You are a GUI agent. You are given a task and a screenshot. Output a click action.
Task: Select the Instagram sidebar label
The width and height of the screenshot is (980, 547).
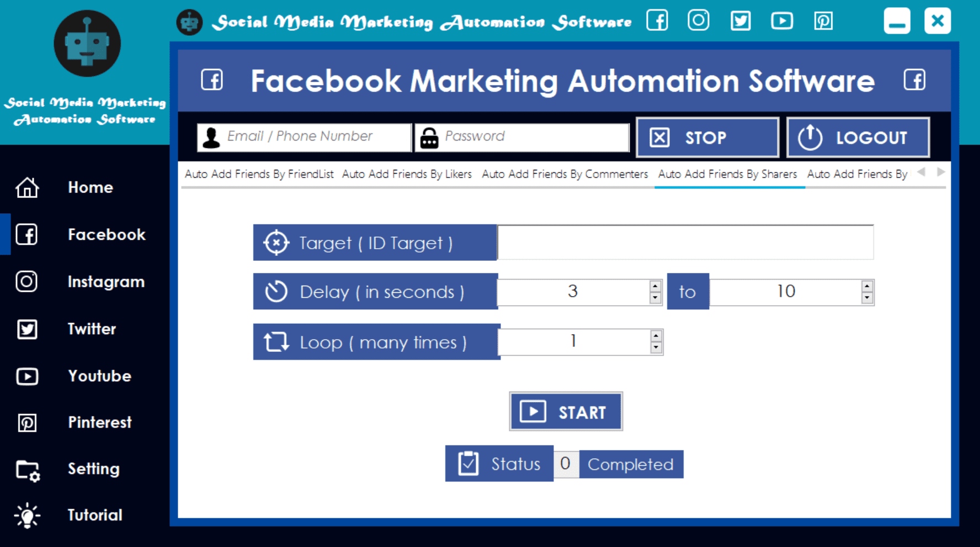click(x=106, y=282)
